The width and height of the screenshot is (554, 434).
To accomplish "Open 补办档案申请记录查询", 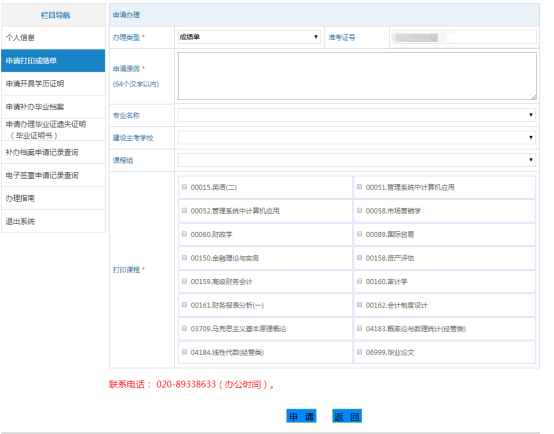I will (x=53, y=152).
